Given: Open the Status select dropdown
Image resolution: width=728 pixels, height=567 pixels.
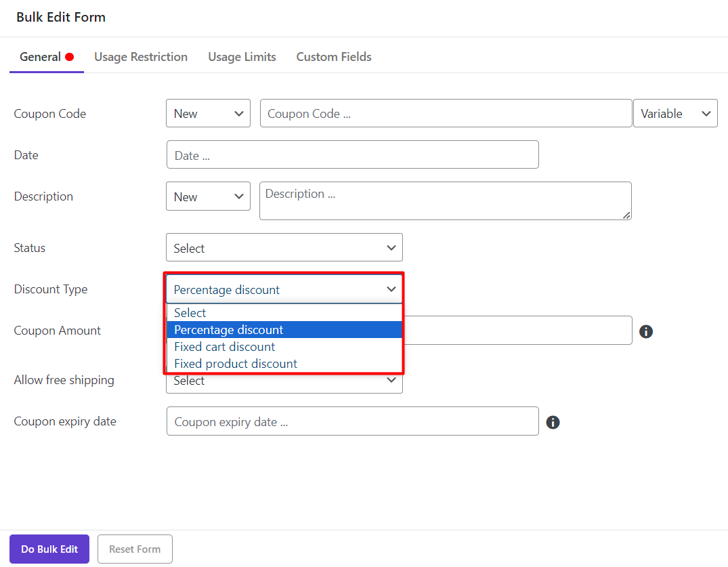Looking at the screenshot, I should point(284,248).
